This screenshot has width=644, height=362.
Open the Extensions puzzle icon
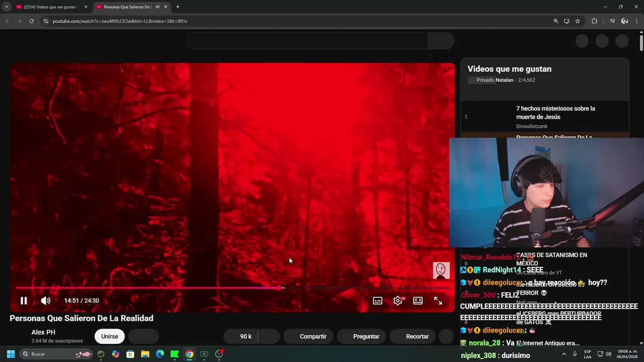[594, 21]
